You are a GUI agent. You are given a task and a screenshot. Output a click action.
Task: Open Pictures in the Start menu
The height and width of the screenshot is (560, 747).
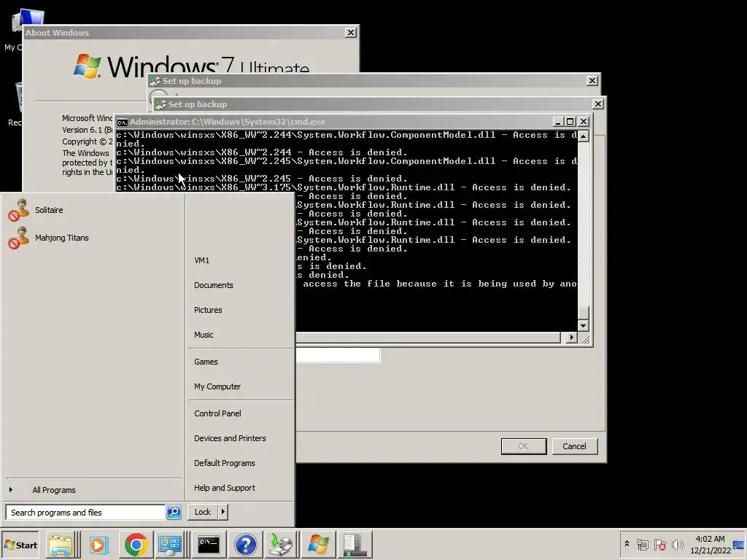point(240,310)
